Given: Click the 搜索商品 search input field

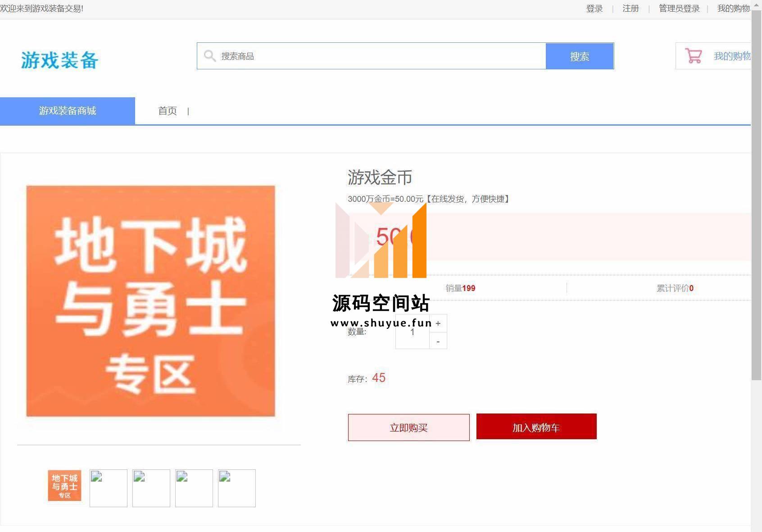Looking at the screenshot, I should coord(378,56).
